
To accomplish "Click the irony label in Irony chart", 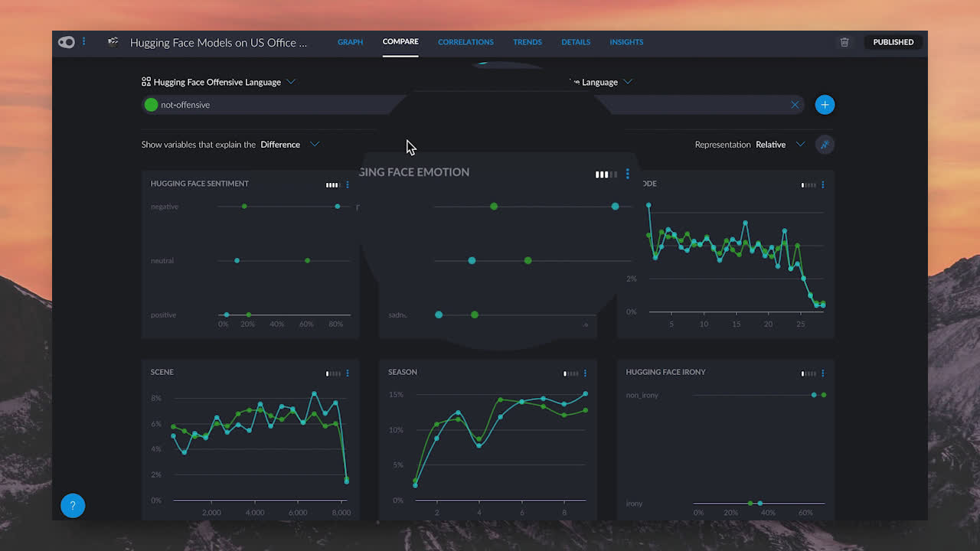I will 634,504.
